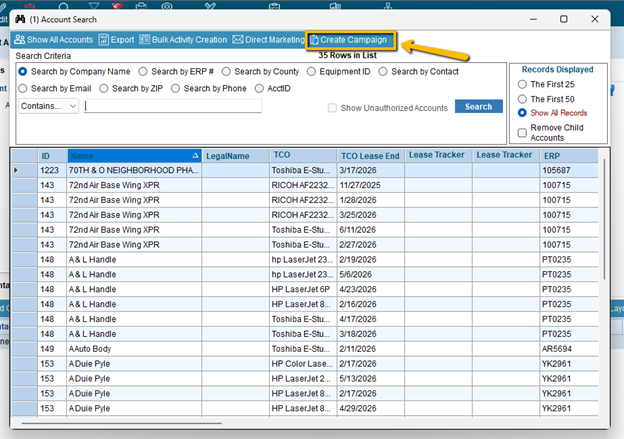624x439 pixels.
Task: Click the LegalName column header
Action: pyautogui.click(x=236, y=156)
